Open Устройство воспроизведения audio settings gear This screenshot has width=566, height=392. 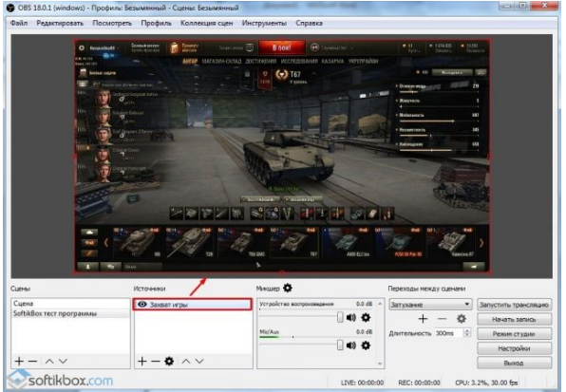point(366,317)
